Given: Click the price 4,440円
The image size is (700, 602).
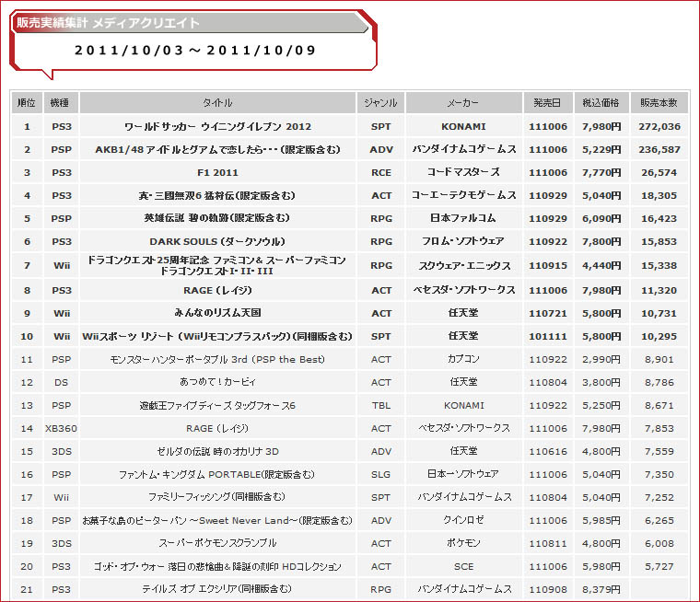Looking at the screenshot, I should tap(601, 265).
